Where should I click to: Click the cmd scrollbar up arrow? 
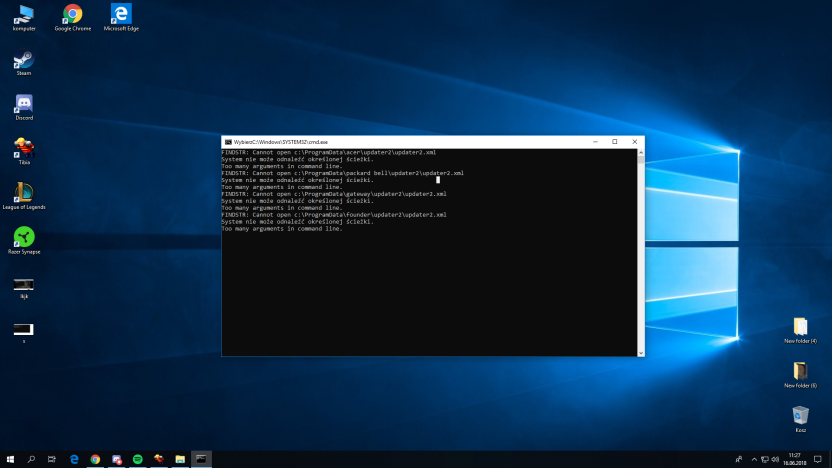coord(641,153)
